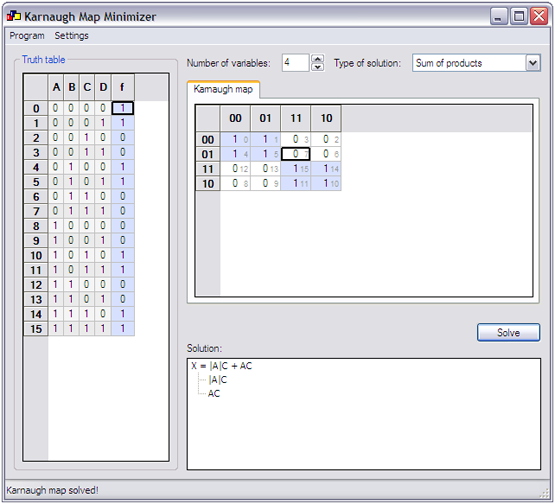
Task: Open the Settings menu
Action: 71,36
